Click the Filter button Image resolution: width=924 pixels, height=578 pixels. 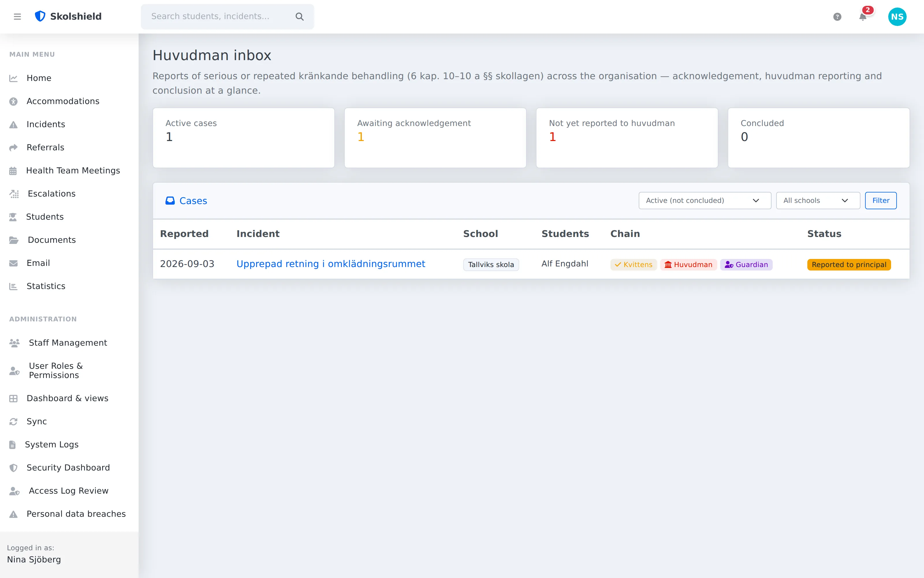coord(880,201)
